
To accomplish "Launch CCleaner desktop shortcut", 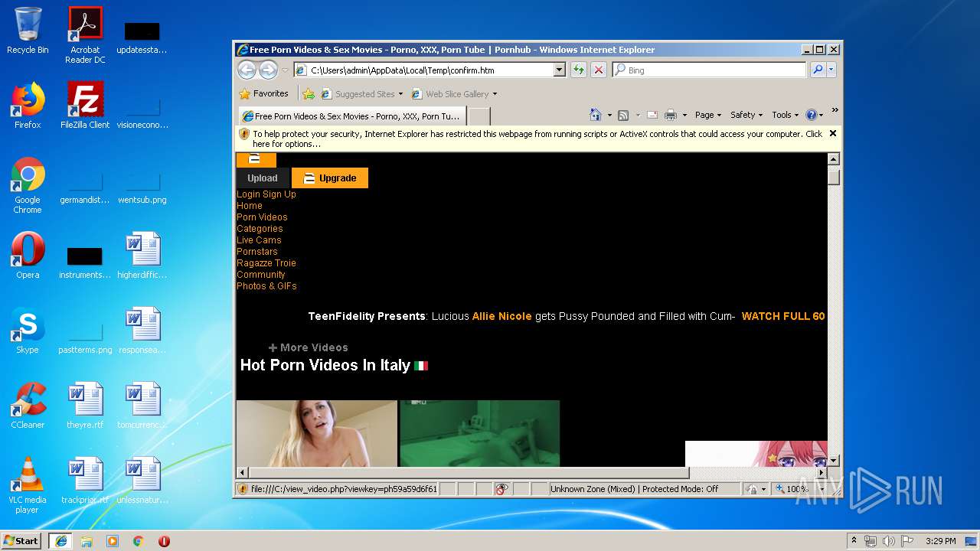I will tap(28, 406).
